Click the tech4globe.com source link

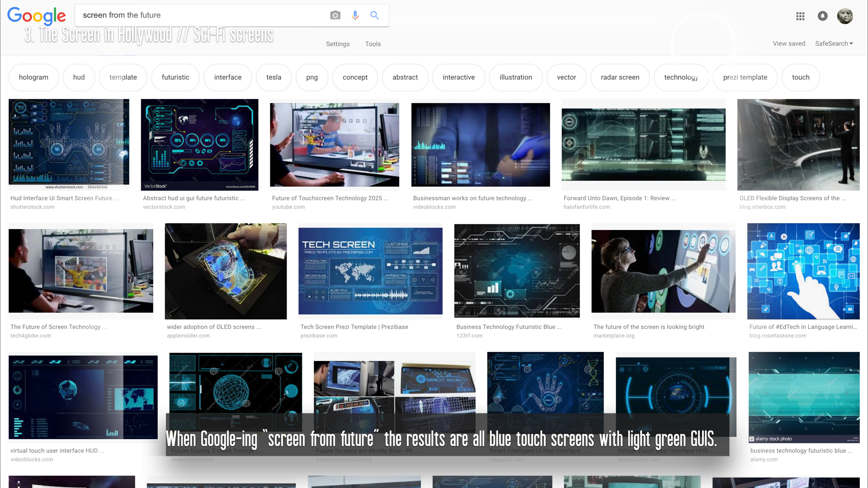[x=31, y=336]
